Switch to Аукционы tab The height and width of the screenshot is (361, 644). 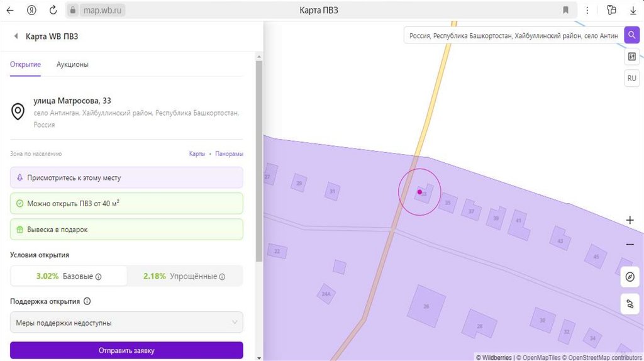(72, 65)
